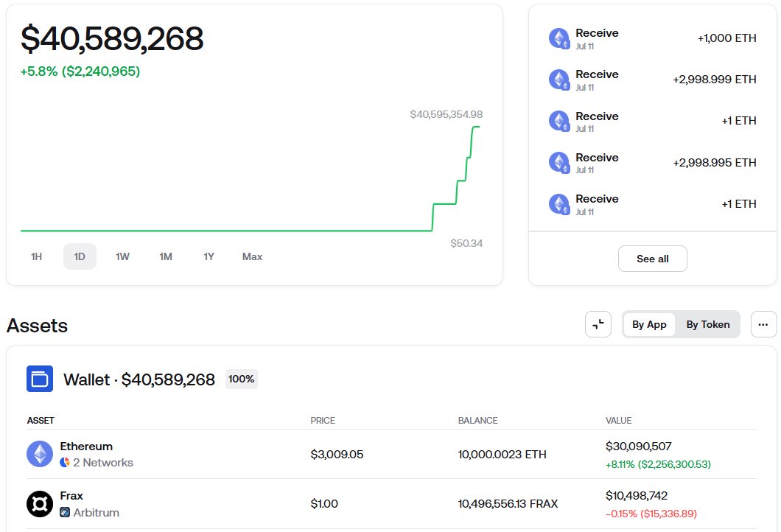The height and width of the screenshot is (532, 781).
Task: Click the +8.11% ($2,256,300.53) change
Action: [658, 464]
